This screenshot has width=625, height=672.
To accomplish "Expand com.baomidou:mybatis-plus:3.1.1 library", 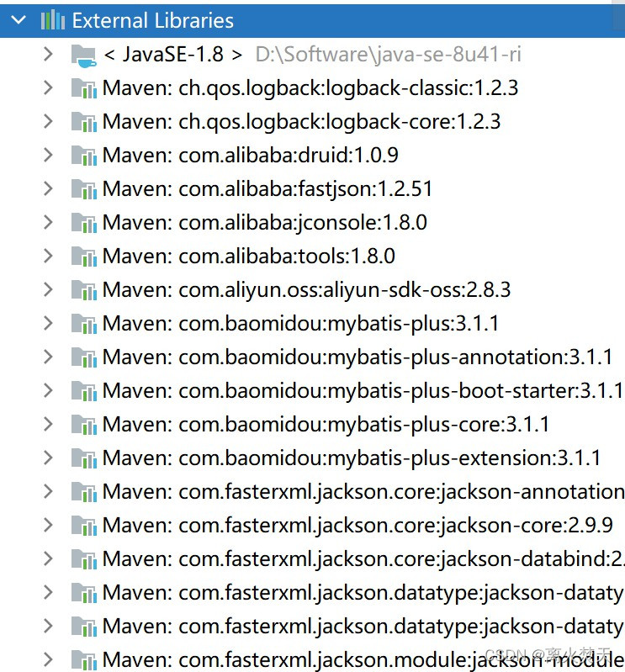I will point(48,323).
